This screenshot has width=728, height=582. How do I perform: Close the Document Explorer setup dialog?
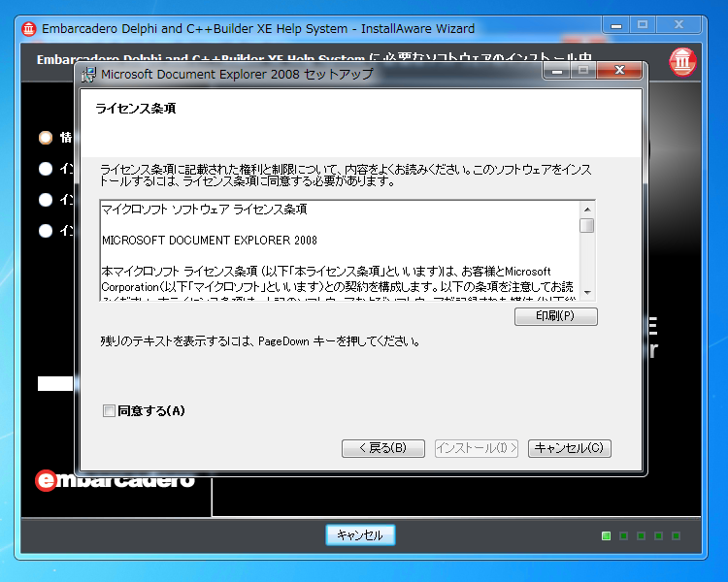(619, 70)
